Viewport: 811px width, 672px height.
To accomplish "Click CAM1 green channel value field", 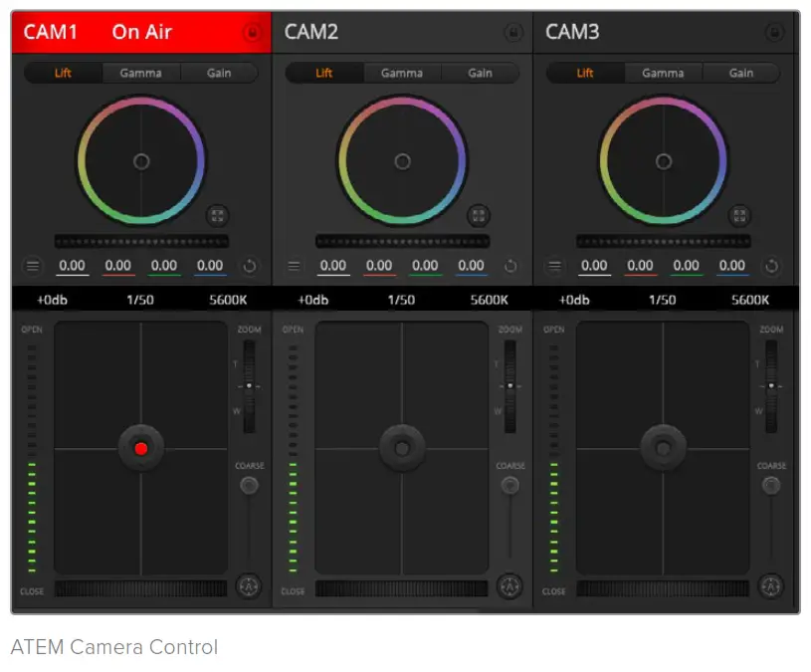I will (164, 266).
